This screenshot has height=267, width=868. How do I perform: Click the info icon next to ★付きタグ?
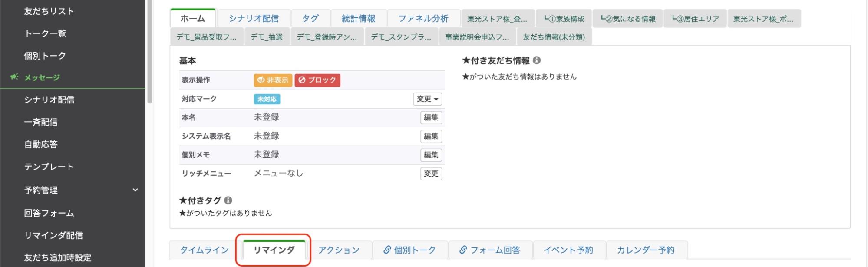pos(228,200)
